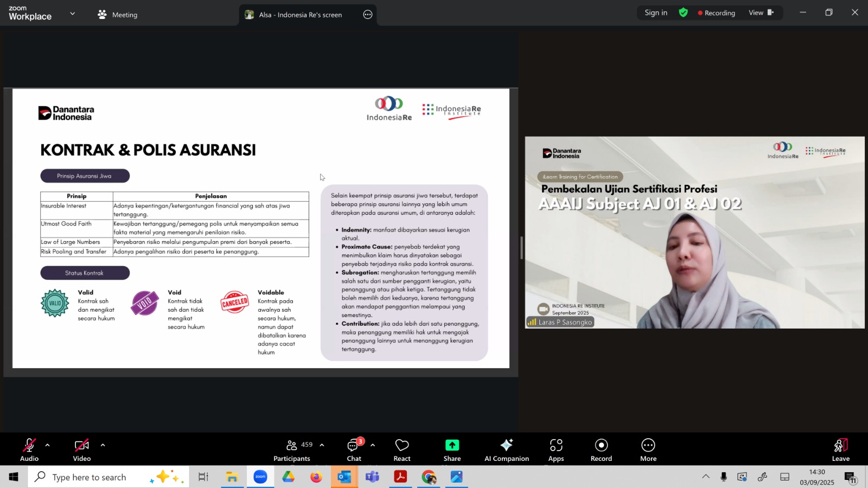
Task: Open shared screen options ellipsis
Action: pos(368,15)
